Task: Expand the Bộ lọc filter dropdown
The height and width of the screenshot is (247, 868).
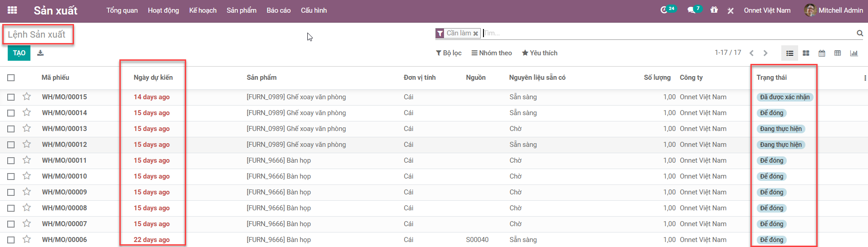Action: pyautogui.click(x=449, y=53)
